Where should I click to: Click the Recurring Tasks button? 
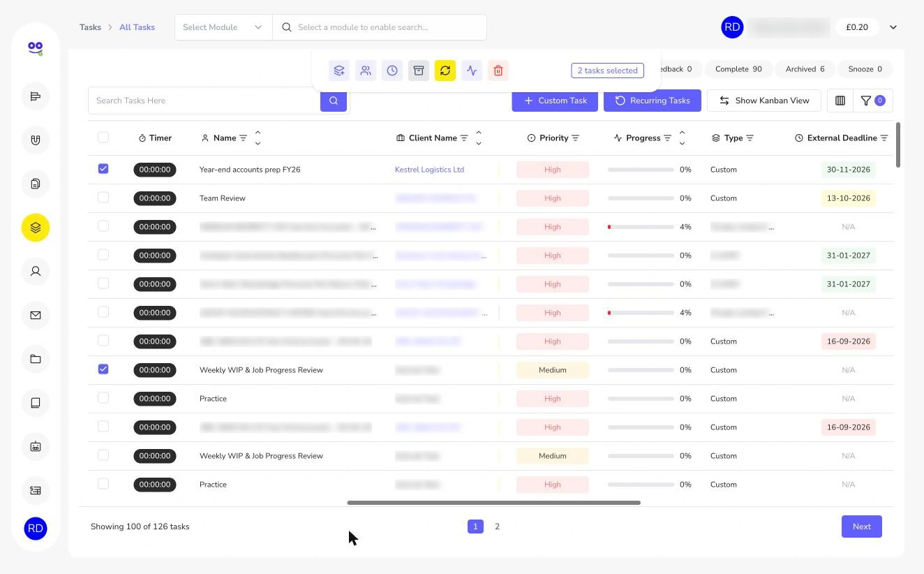point(653,101)
